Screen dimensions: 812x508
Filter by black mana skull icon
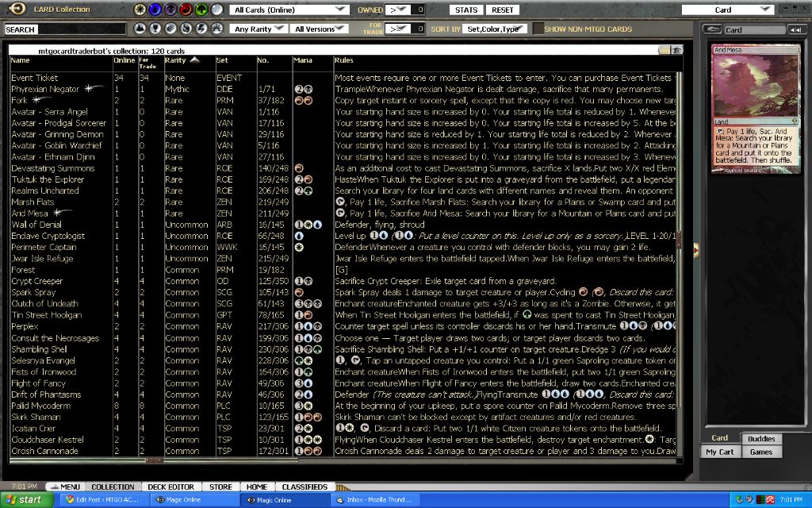click(x=170, y=10)
